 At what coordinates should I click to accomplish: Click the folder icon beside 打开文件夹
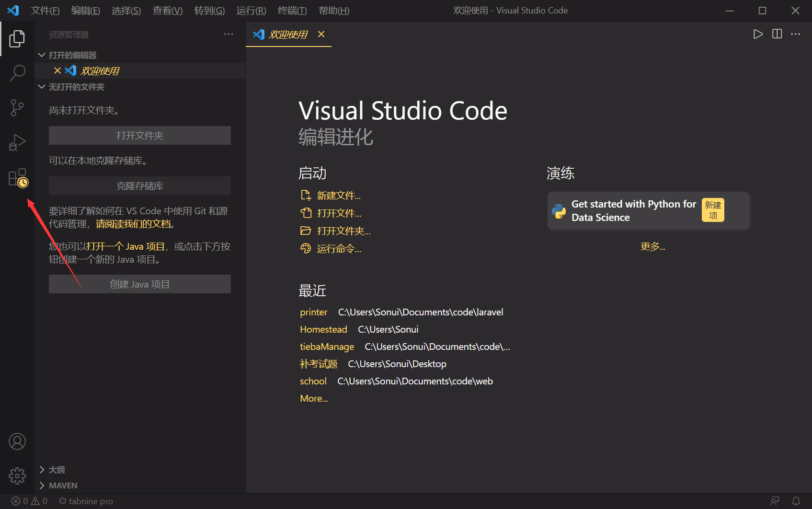[x=306, y=231]
